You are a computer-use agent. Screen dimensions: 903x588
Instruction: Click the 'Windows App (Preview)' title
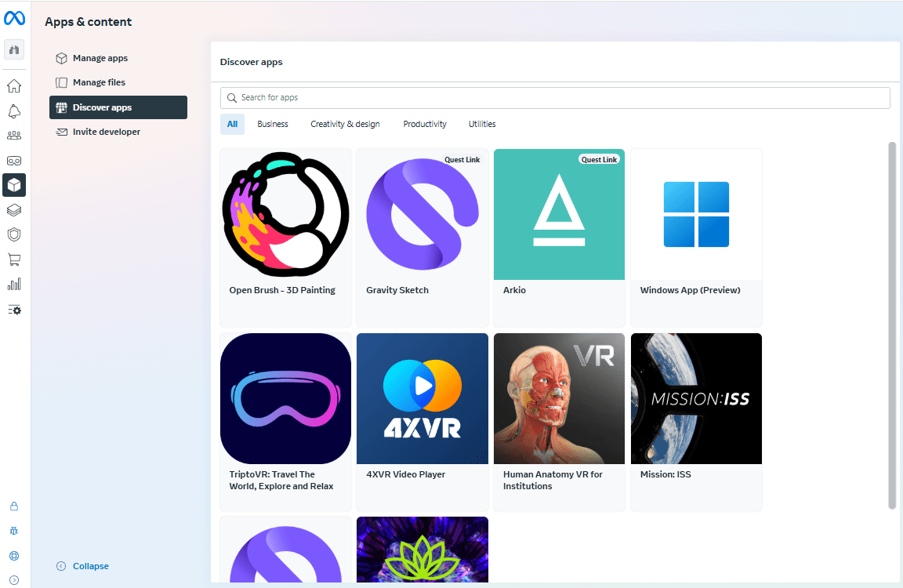(690, 290)
